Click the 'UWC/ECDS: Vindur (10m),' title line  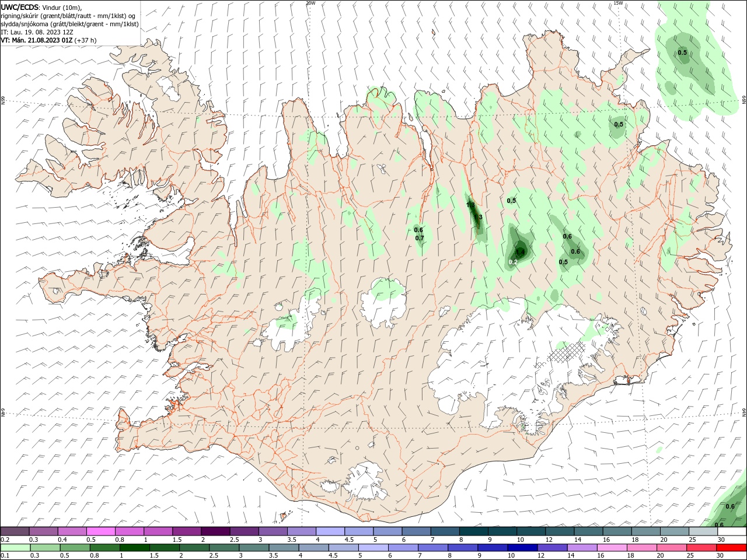coord(41,7)
